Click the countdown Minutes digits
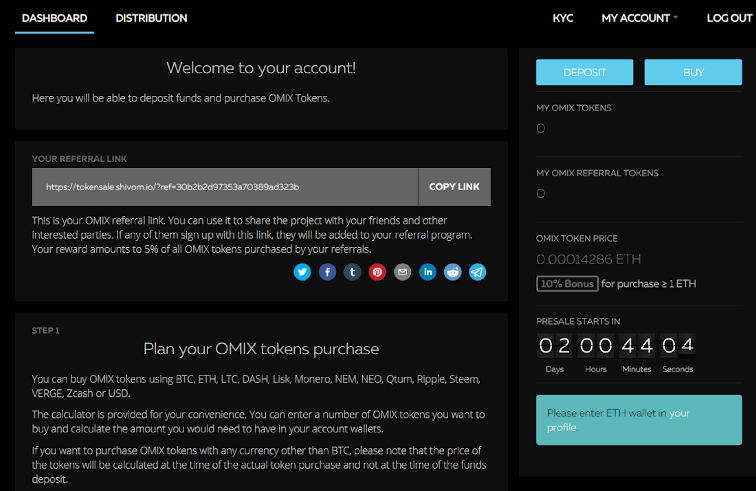Viewport: 756px width, 491px height. point(637,346)
